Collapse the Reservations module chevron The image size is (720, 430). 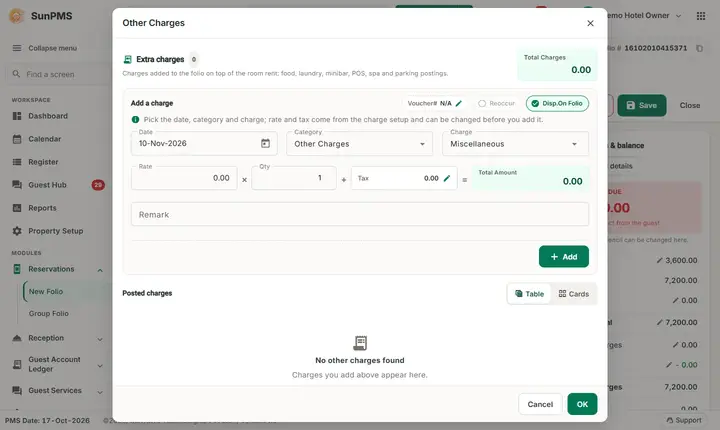point(100,270)
